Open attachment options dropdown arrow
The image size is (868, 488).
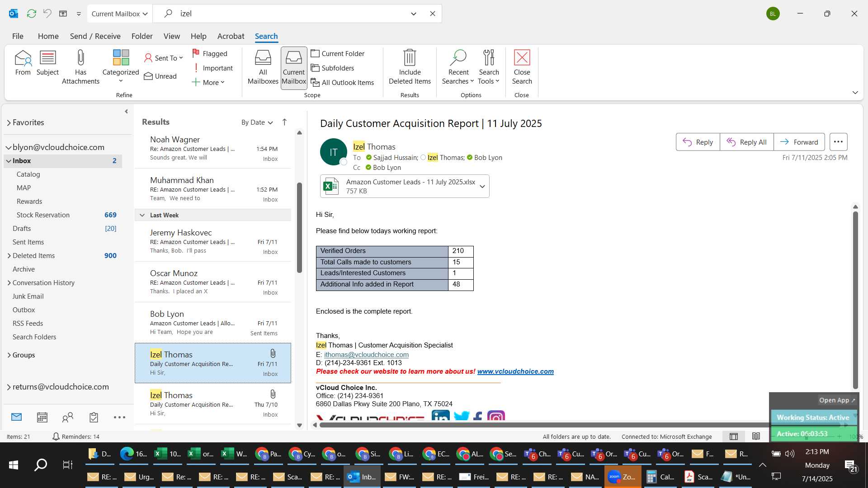[482, 187]
